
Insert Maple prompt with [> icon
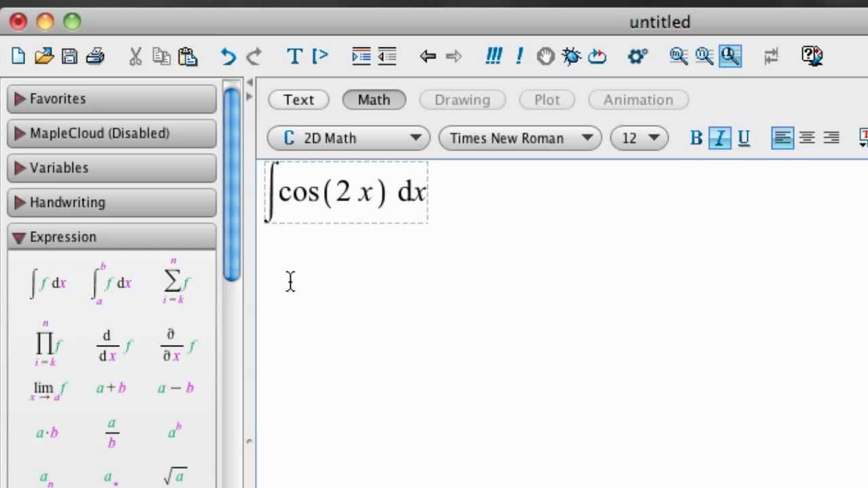[319, 56]
